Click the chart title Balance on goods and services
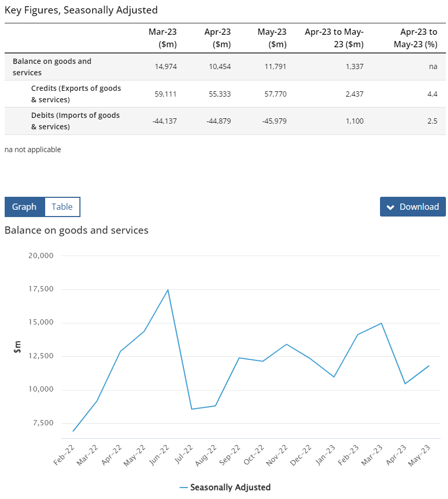Screen dimensions: 448x499 77,230
